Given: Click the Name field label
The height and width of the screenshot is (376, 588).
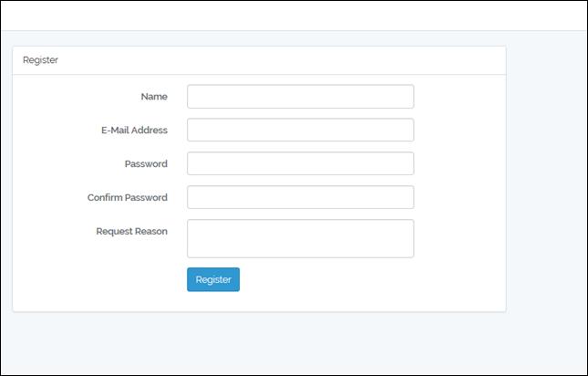Looking at the screenshot, I should (x=154, y=97).
